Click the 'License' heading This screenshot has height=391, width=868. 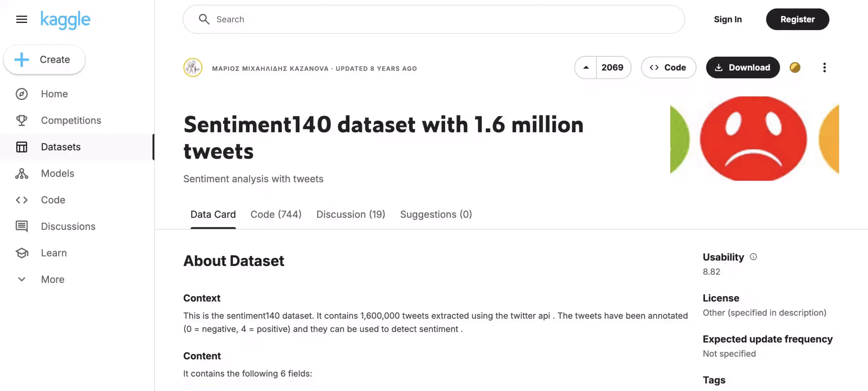pyautogui.click(x=721, y=298)
